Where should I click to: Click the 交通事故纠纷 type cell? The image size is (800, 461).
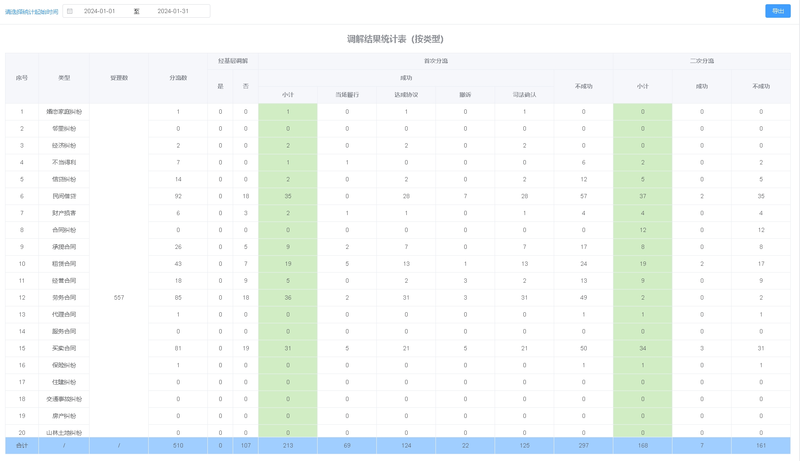click(64, 399)
